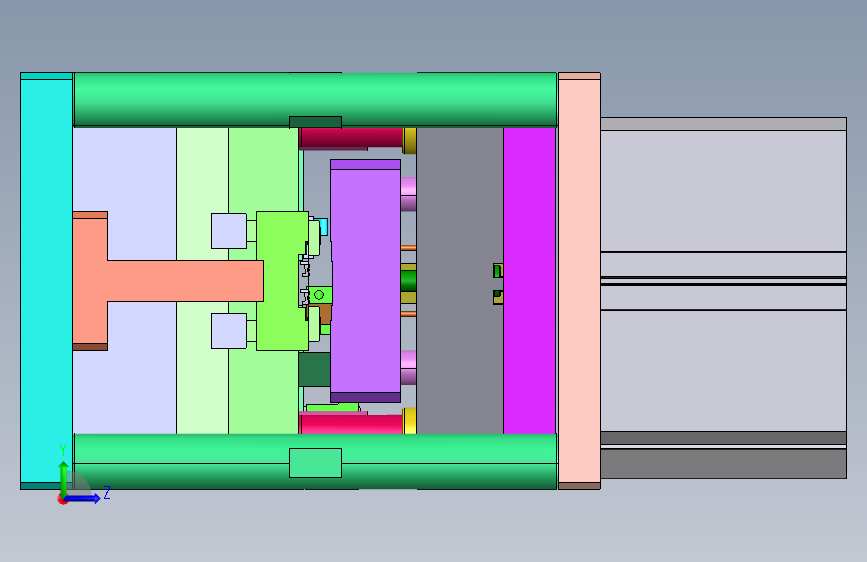Click the green Y axis arrow of triad
The image size is (867, 562).
[x=64, y=478]
